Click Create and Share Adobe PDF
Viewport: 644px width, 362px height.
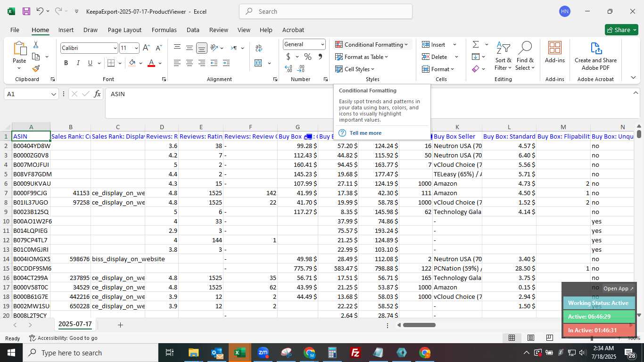coord(595,56)
